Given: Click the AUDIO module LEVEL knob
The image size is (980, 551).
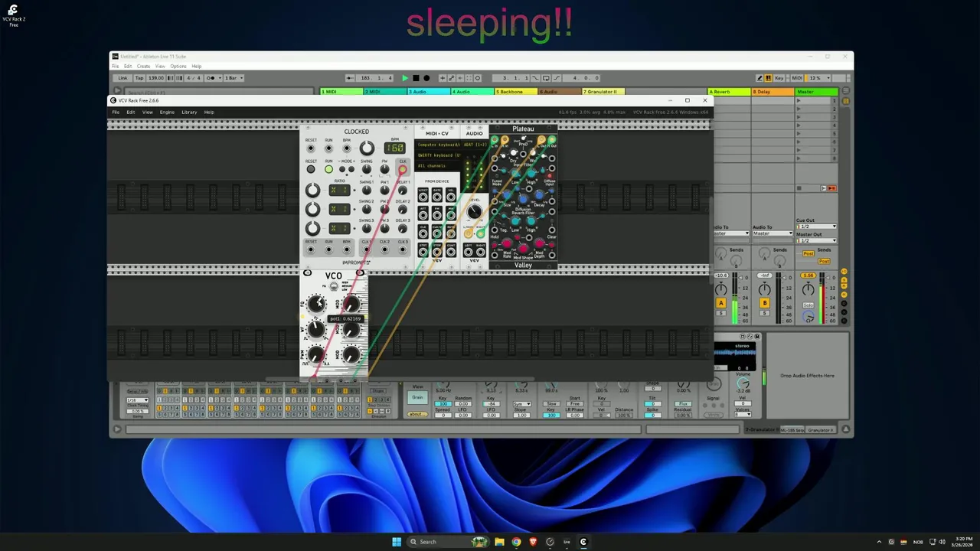Looking at the screenshot, I should 474,212.
